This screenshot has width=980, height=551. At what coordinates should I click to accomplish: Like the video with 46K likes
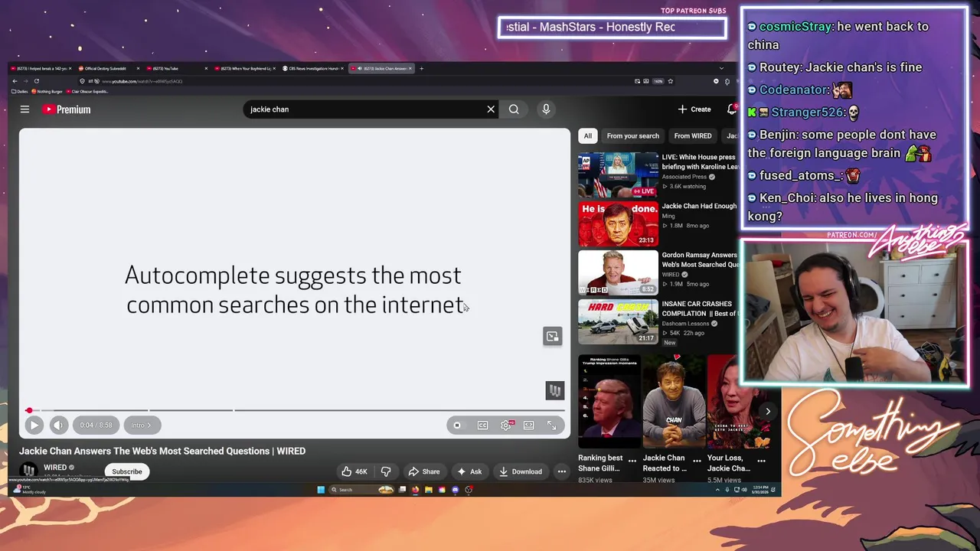pos(354,471)
